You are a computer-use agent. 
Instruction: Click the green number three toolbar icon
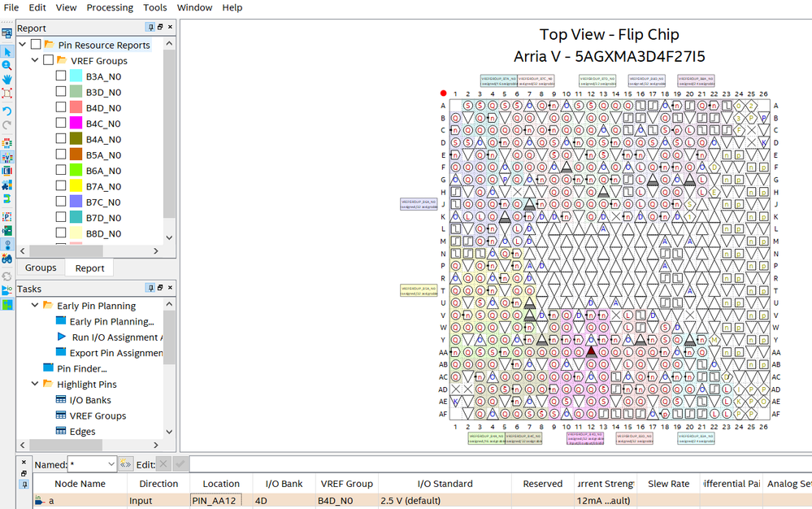point(7,198)
